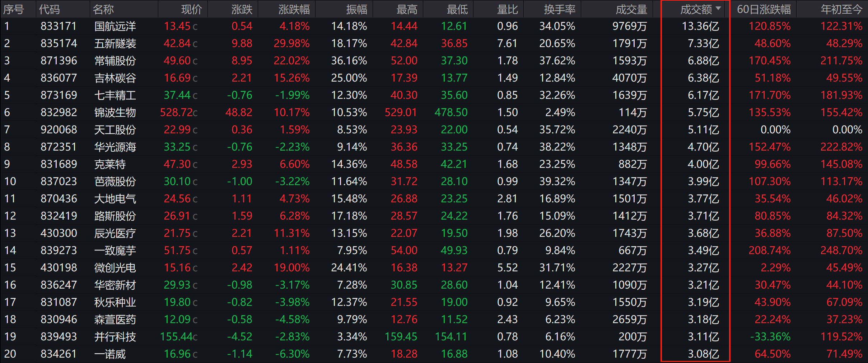Click volume 9769万 of 国航远洋
Image resolution: width=868 pixels, height=363 pixels.
(630, 26)
